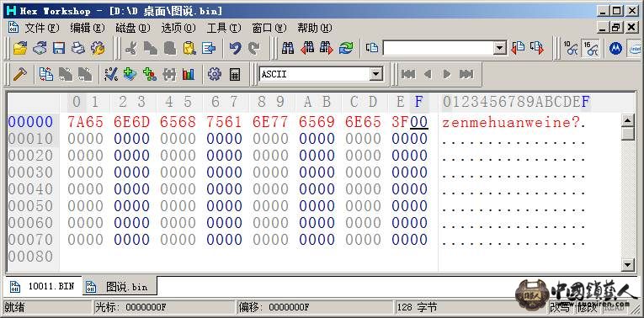Switch to the 图说.bin tab
The width and height of the screenshot is (644, 318).
(x=120, y=286)
